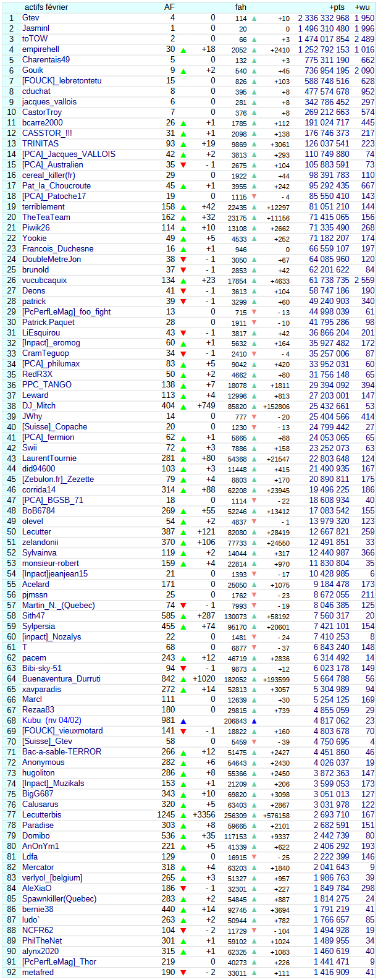Image resolution: width=378 pixels, height=980 pixels.
Task: Click green up arrow next to empirehell's AF value
Action: click(183, 49)
